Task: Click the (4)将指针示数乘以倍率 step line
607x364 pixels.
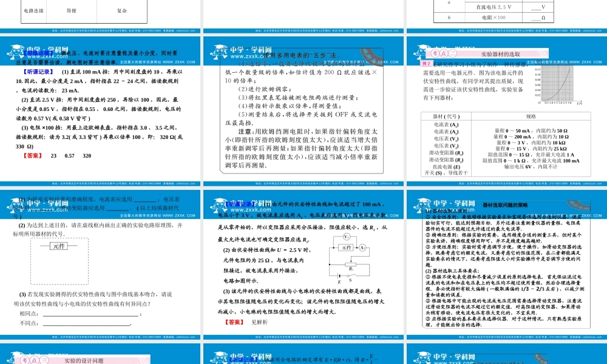Action: 290,106
